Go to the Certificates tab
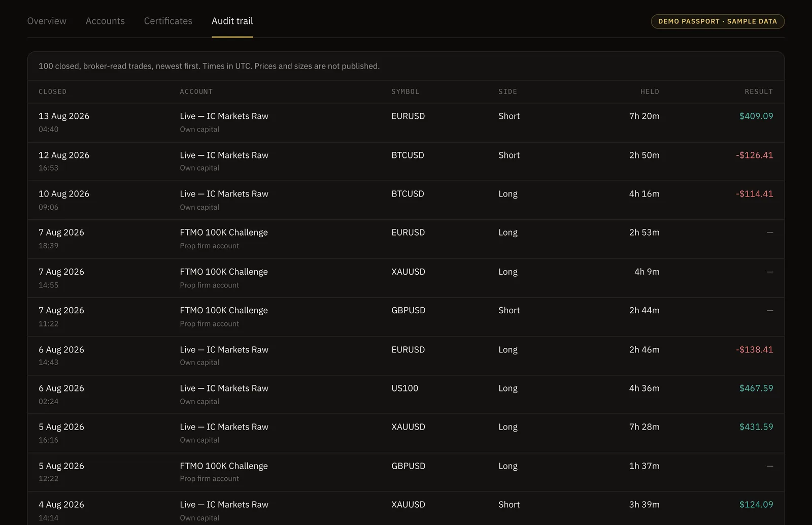Image resolution: width=812 pixels, height=525 pixels. point(168,21)
